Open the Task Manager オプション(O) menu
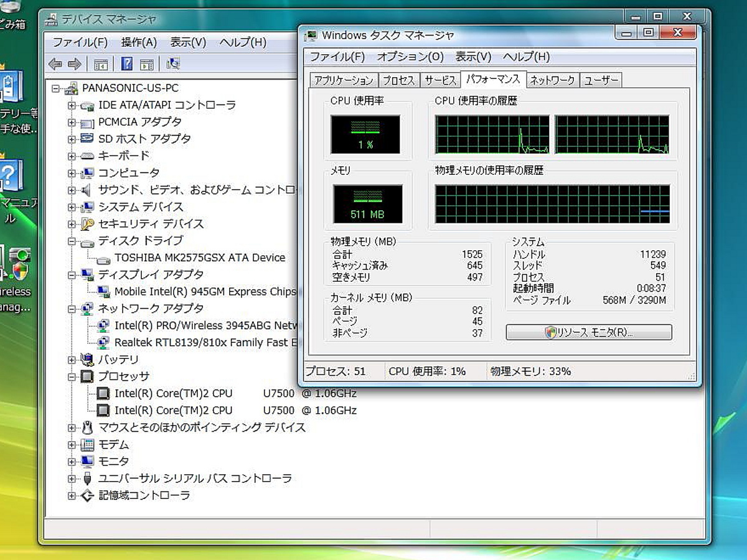This screenshot has height=560, width=747. pyautogui.click(x=410, y=57)
